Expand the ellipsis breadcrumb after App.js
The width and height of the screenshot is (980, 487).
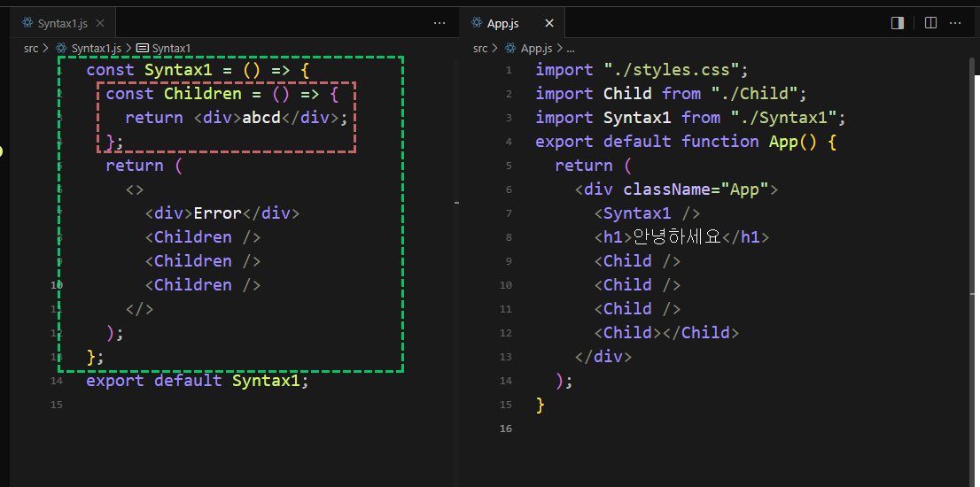coord(570,48)
